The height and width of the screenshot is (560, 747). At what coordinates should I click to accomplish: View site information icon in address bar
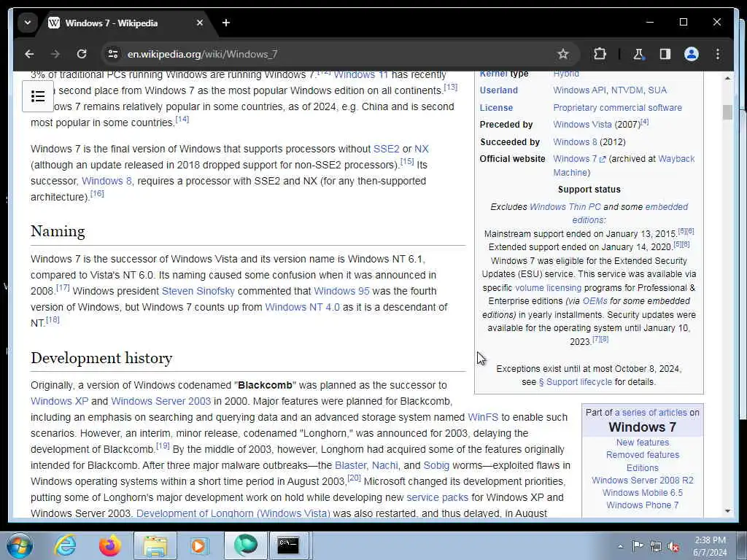click(x=113, y=54)
